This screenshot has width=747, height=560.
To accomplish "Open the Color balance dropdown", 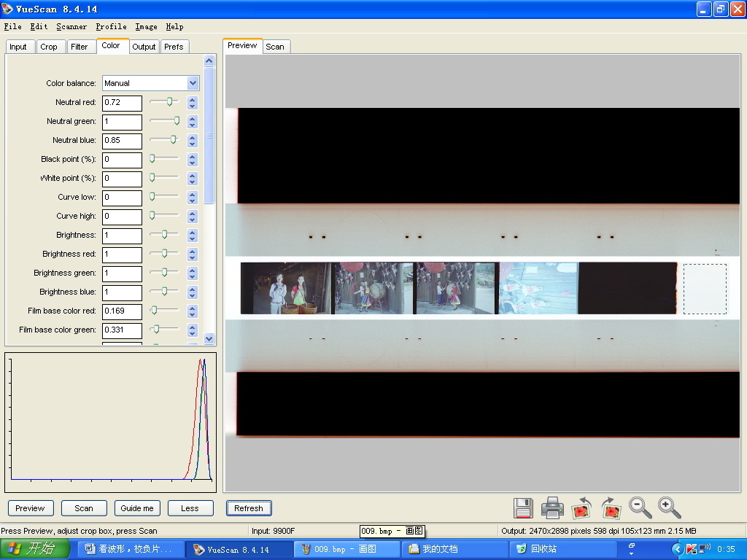I will [x=193, y=83].
